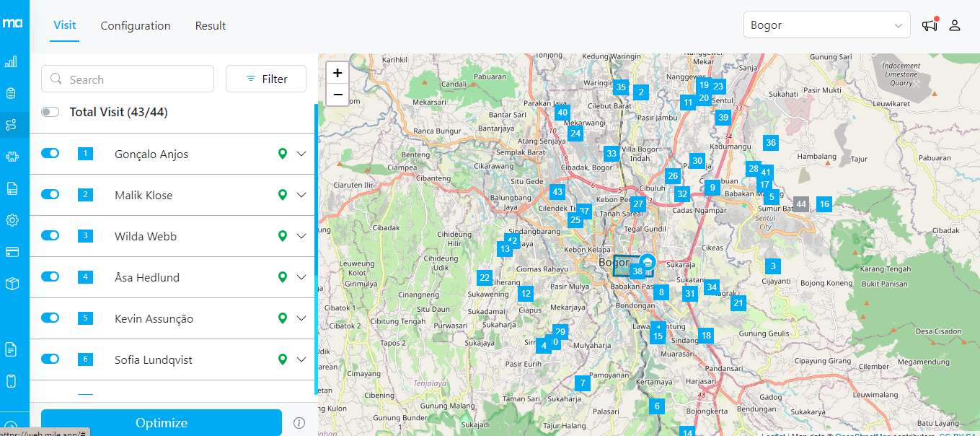Turn off the Kevin Assunção visit toggle
Screen dimensions: 980x436
pos(50,318)
